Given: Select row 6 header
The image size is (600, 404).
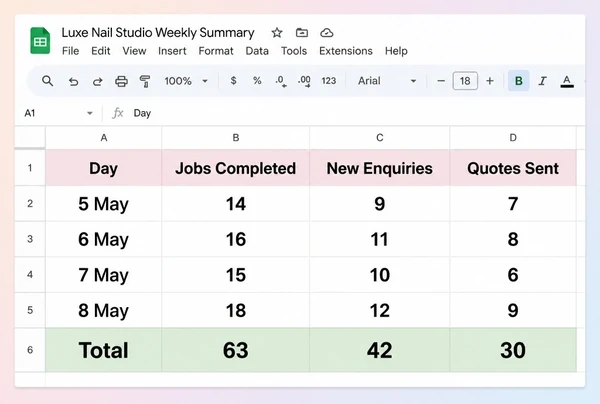Looking at the screenshot, I should [30, 350].
